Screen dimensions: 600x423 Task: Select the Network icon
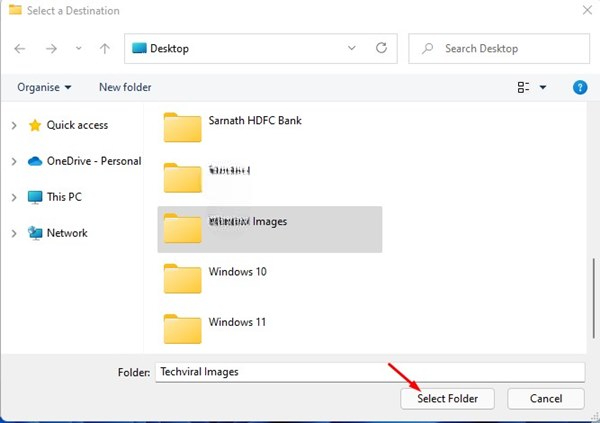[35, 233]
